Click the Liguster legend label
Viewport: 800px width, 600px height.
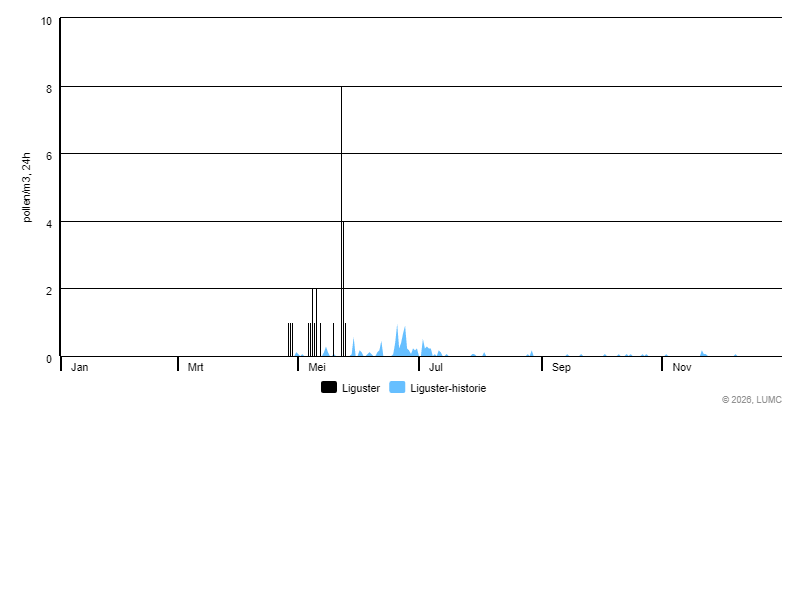pos(361,388)
